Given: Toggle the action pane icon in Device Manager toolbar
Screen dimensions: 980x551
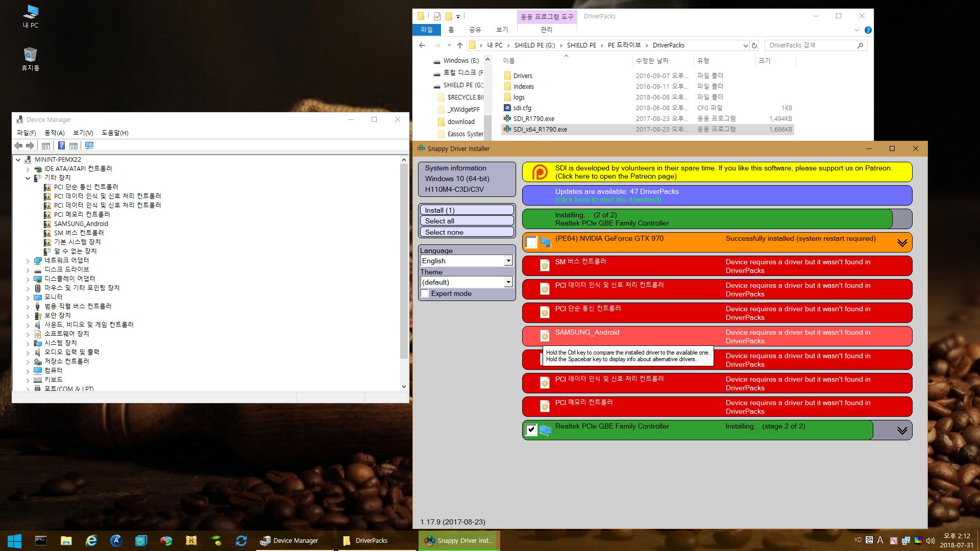Looking at the screenshot, I should pyautogui.click(x=73, y=146).
